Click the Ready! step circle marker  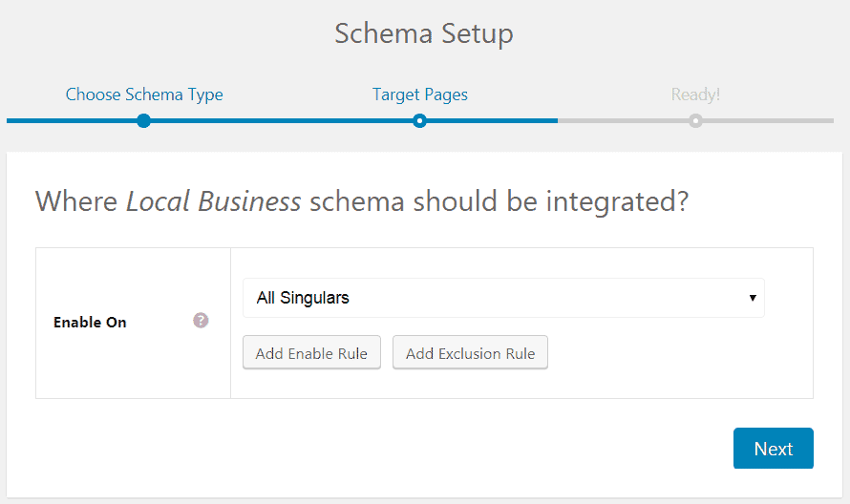tap(695, 120)
